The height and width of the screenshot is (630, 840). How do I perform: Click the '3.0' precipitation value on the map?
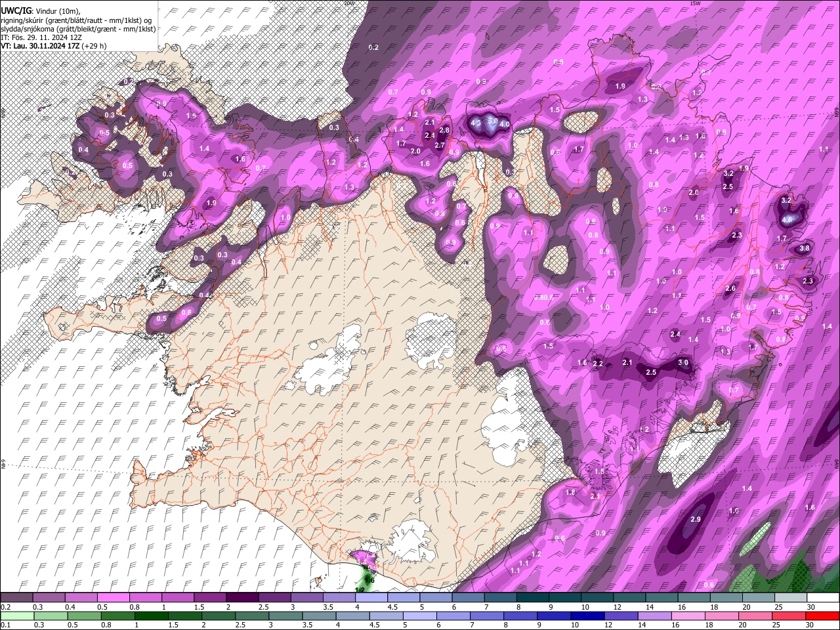(x=683, y=362)
